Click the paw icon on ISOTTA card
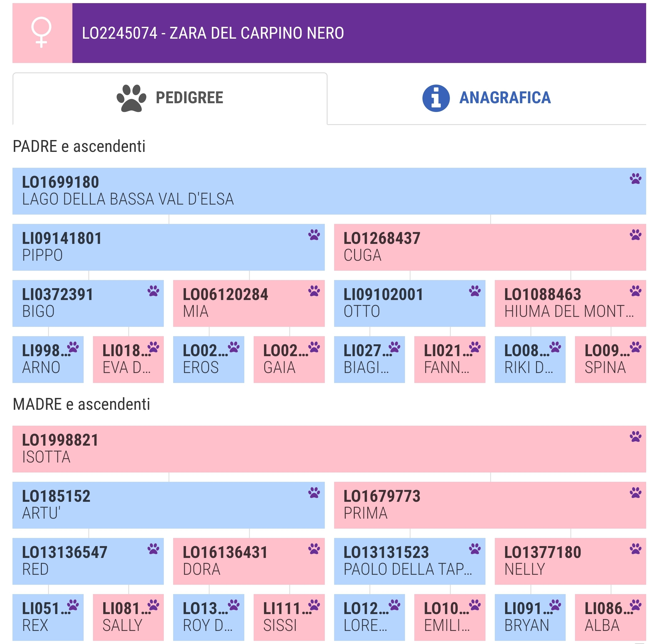Image resolution: width=658 pixels, height=644 pixels. click(635, 436)
